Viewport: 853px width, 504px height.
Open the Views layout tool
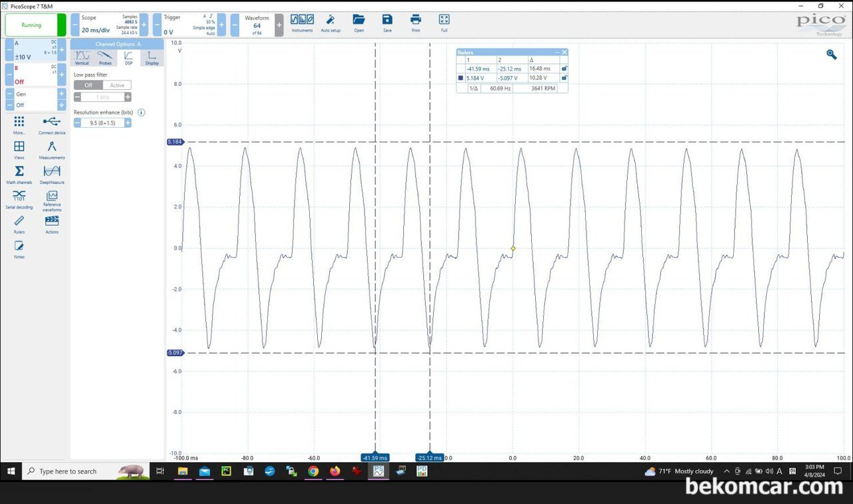[x=19, y=150]
